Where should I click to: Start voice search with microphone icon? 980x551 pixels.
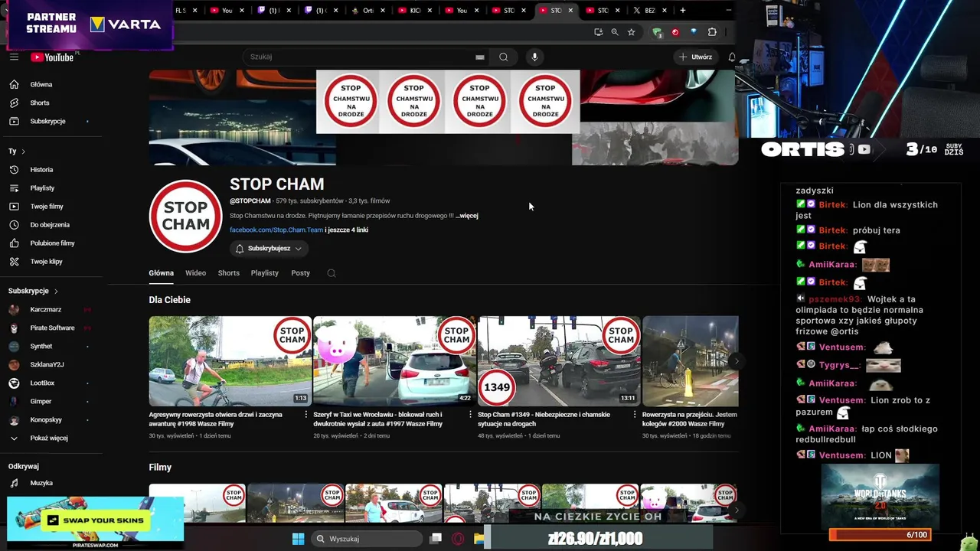click(x=534, y=57)
